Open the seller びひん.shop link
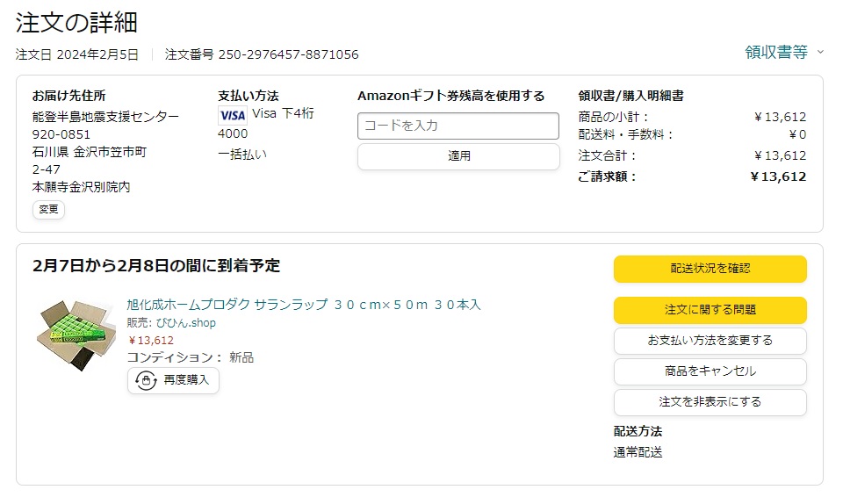The width and height of the screenshot is (843, 504). 186,323
